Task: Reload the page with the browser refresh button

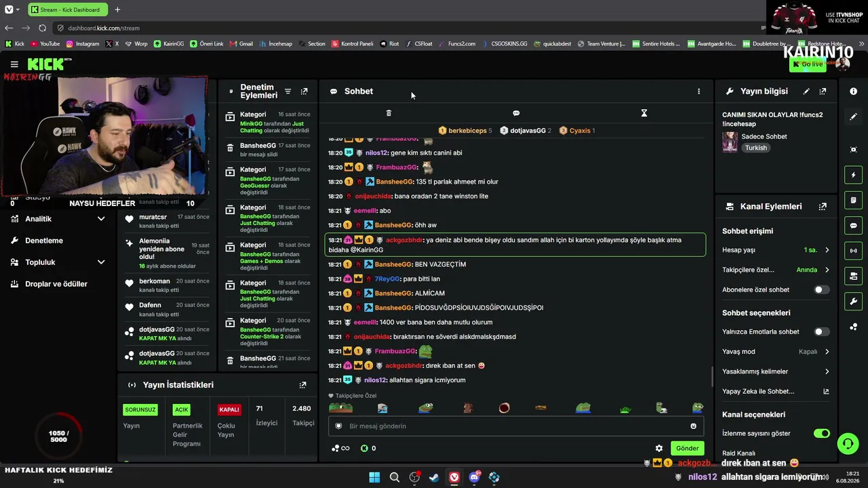Action: (x=42, y=28)
